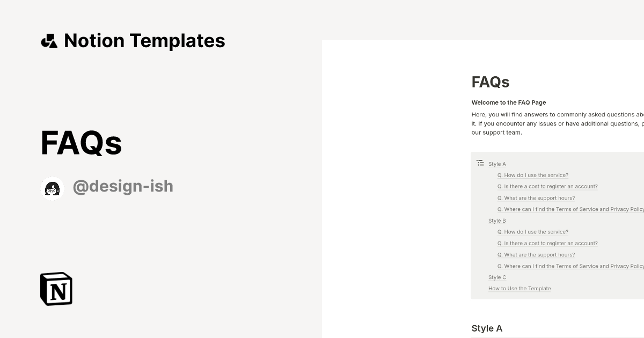
Task: Click the Style B question about registering an account
Action: (547, 243)
